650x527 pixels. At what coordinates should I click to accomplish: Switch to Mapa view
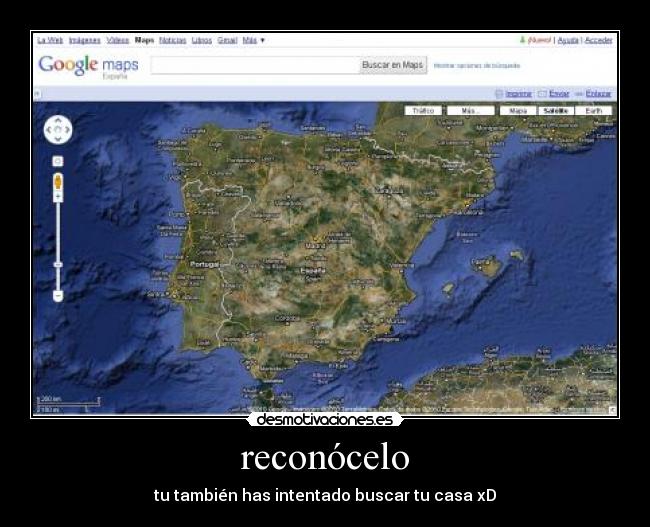pyautogui.click(x=518, y=111)
